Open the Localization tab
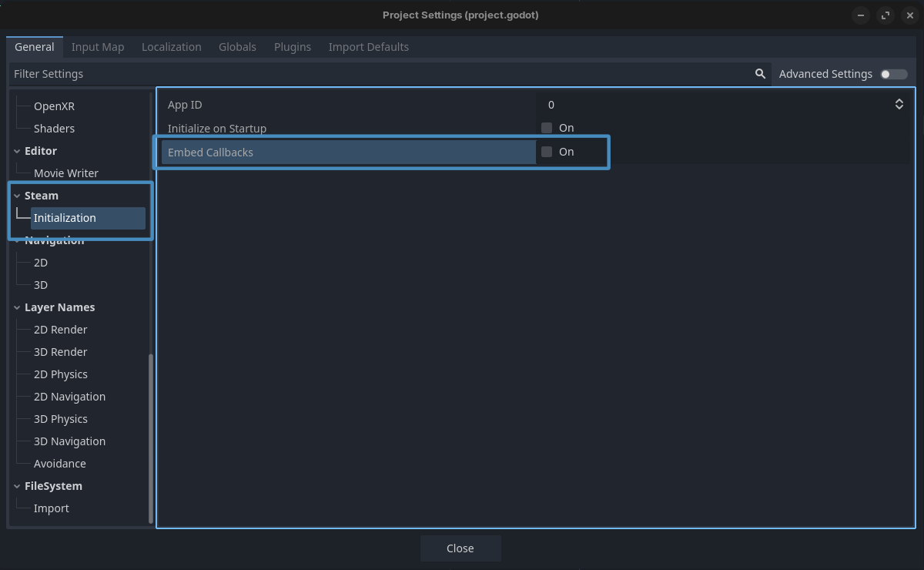The height and width of the screenshot is (570, 924). 171,47
